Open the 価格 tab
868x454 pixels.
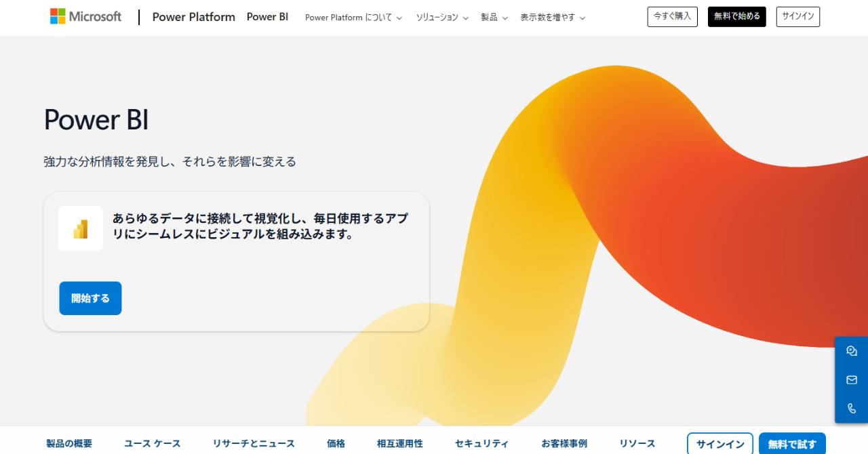[x=336, y=444]
